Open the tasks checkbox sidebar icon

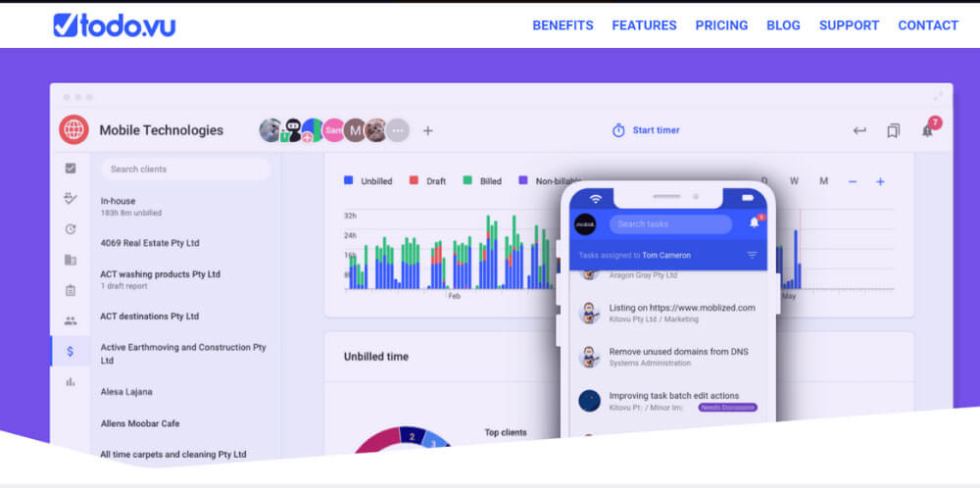(71, 169)
